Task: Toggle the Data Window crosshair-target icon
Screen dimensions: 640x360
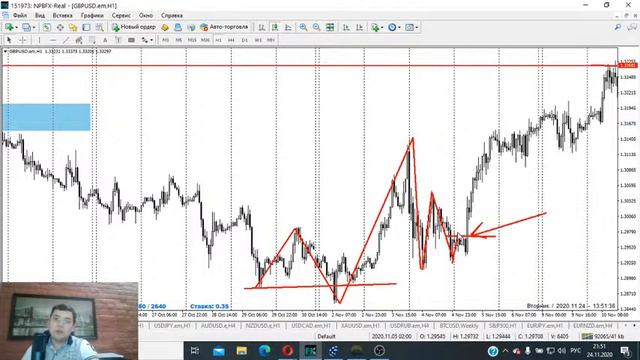Action: pos(60,27)
